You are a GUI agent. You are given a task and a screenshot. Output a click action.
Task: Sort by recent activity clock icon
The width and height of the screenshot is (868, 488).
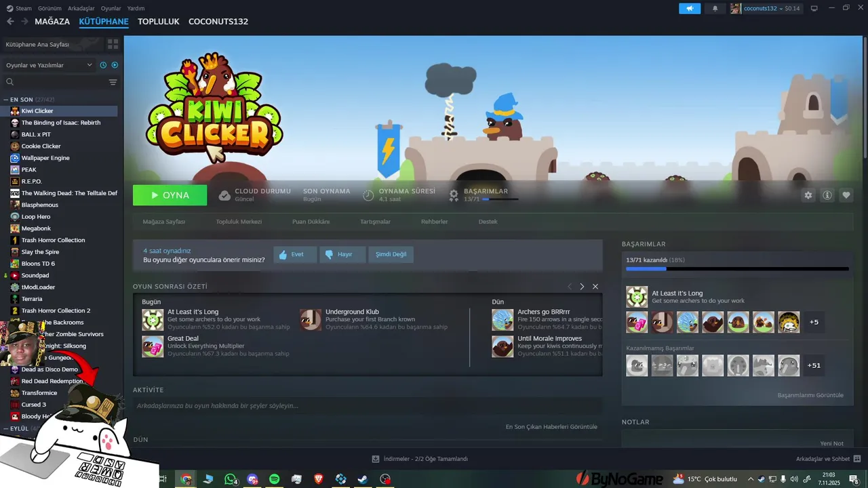coord(103,65)
